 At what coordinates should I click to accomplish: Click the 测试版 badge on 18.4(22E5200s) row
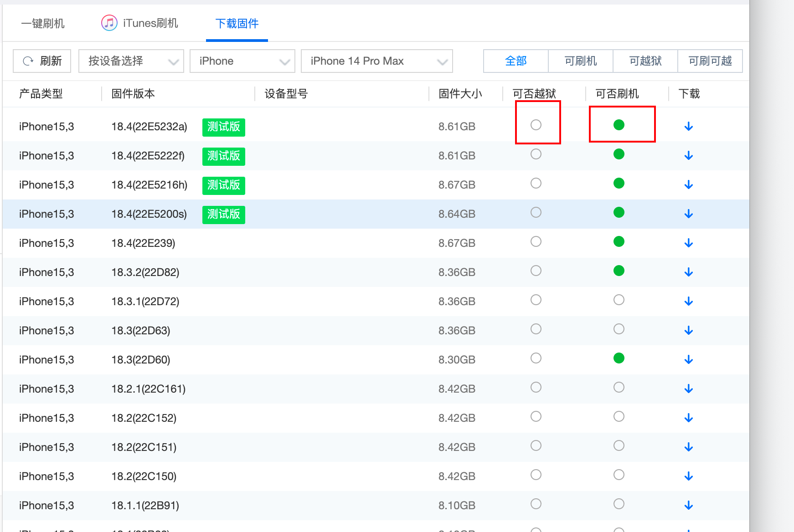pos(223,214)
